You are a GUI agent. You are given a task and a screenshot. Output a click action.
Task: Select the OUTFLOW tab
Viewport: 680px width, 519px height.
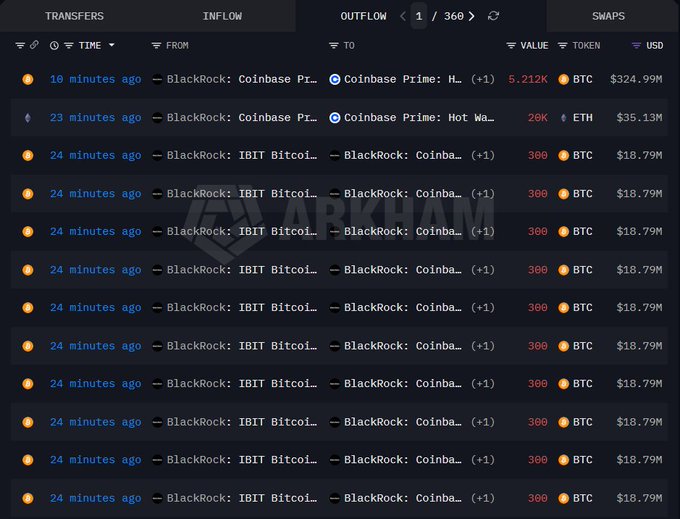(x=363, y=16)
